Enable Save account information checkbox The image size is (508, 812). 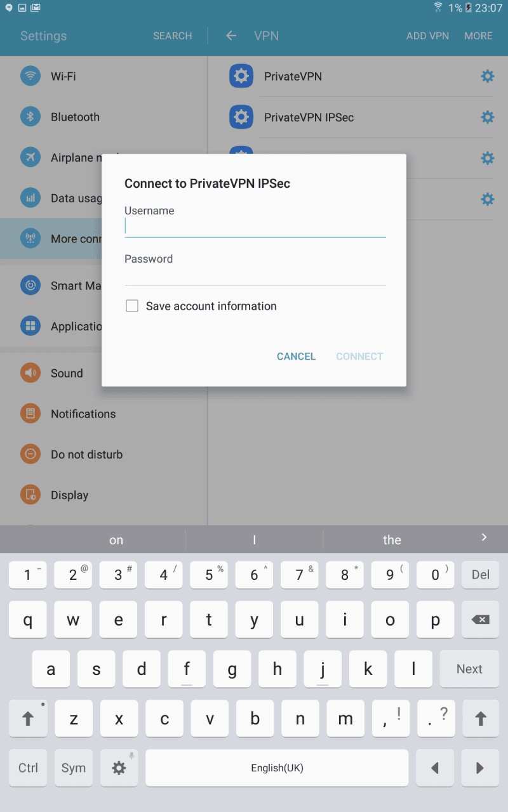click(132, 306)
